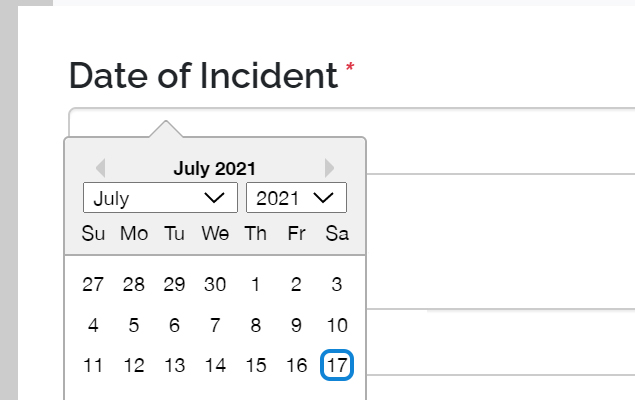Go to next month arrow

pyautogui.click(x=330, y=168)
